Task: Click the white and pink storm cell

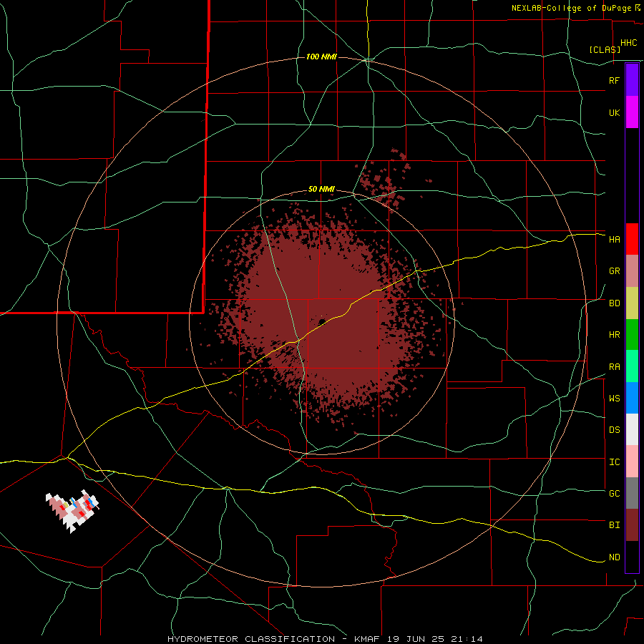Action: (x=72, y=511)
